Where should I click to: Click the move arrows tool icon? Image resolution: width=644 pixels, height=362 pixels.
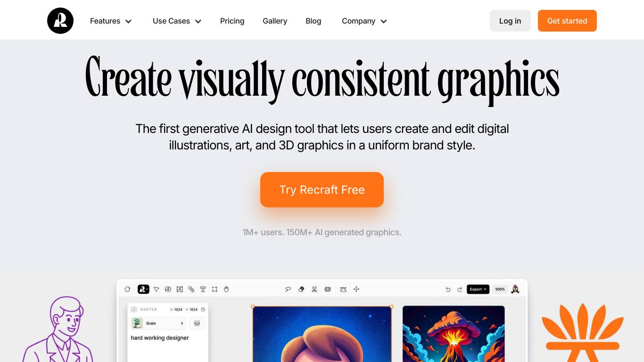point(356,289)
